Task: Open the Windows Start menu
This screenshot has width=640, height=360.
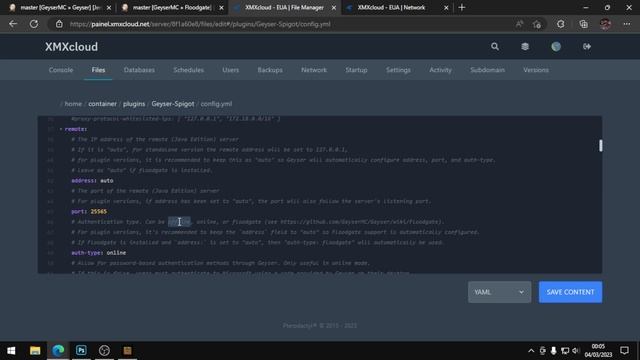Action: point(11,350)
